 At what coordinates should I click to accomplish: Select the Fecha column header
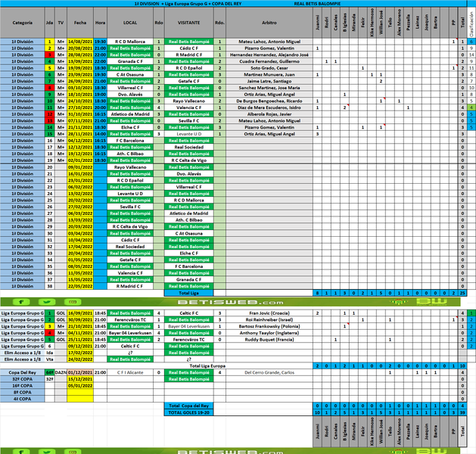click(x=80, y=23)
